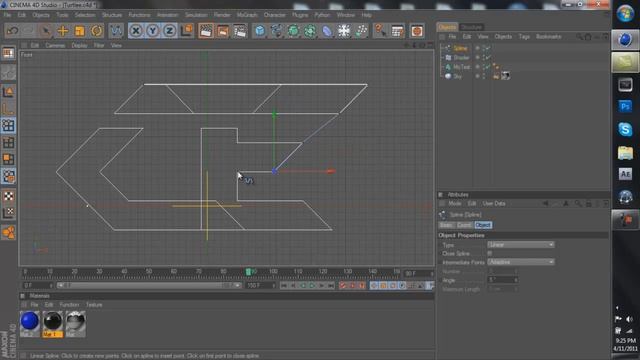
Task: Toggle enable checkmark of MoText object
Action: pyautogui.click(x=488, y=67)
